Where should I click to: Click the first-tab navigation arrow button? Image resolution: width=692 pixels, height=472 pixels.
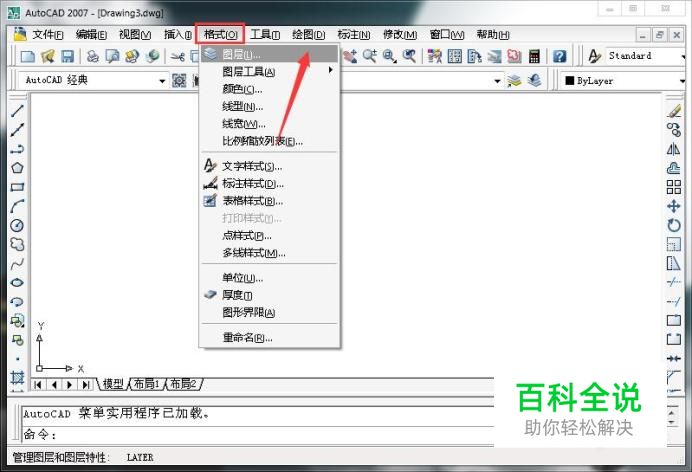pyautogui.click(x=38, y=385)
